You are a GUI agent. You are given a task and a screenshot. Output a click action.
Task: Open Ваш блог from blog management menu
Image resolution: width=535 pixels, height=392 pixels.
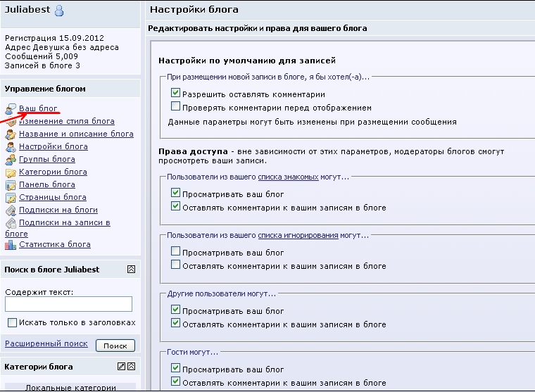38,108
